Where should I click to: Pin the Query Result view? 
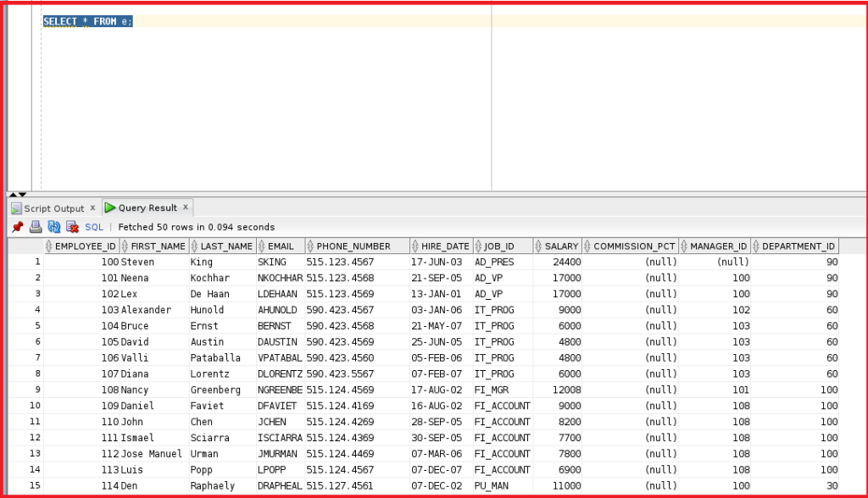(16, 227)
